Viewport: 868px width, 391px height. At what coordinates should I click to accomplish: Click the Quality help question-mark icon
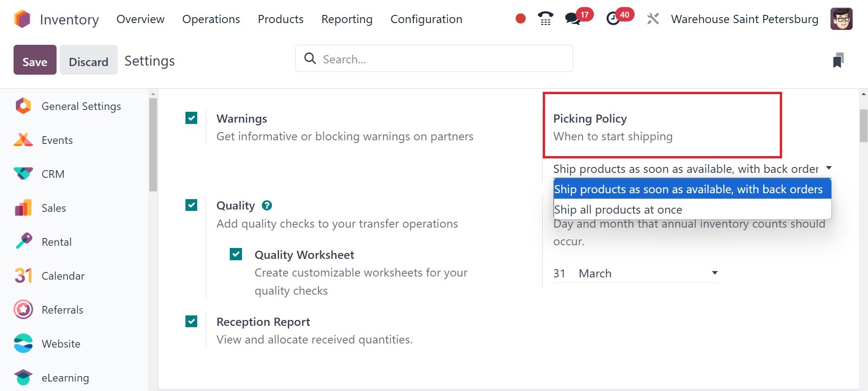267,205
